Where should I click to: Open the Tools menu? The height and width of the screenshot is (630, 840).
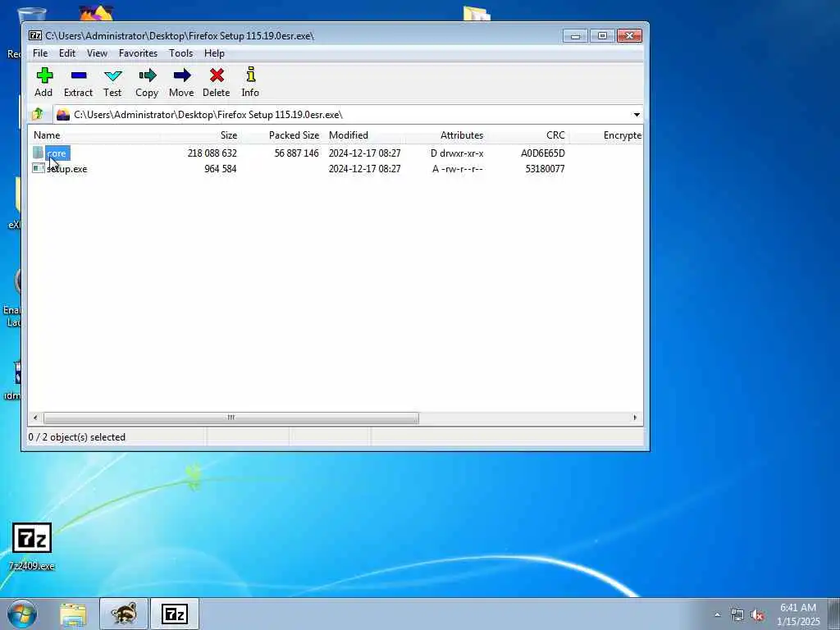tap(180, 53)
